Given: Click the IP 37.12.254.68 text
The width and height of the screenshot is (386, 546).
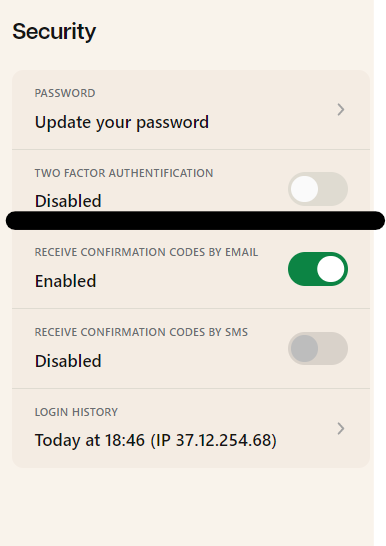Looking at the screenshot, I should 214,440.
